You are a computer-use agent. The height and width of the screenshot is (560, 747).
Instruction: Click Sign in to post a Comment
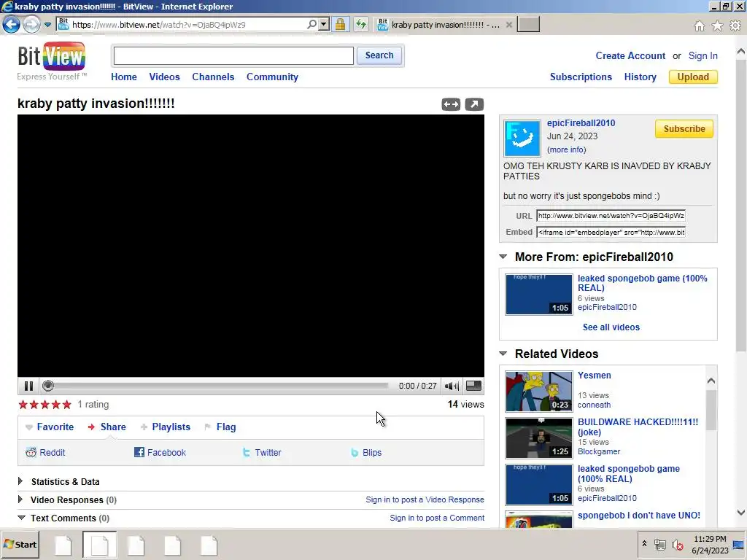(x=437, y=518)
